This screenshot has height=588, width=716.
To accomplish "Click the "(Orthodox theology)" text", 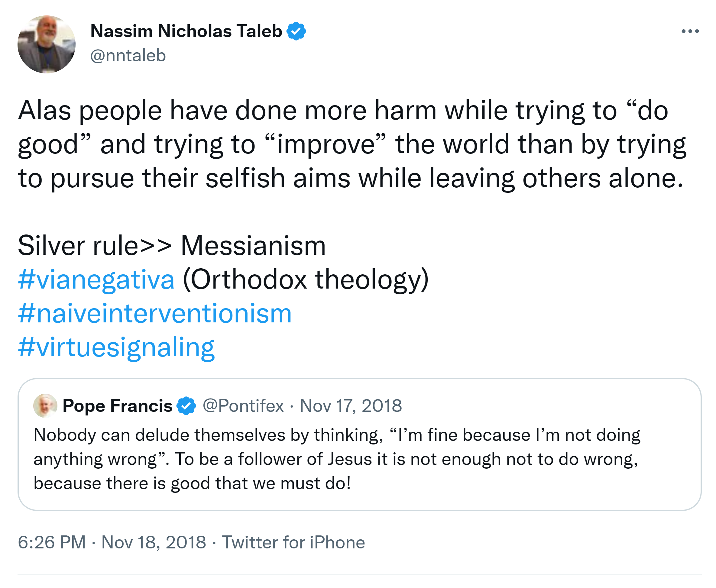I will (x=306, y=279).
